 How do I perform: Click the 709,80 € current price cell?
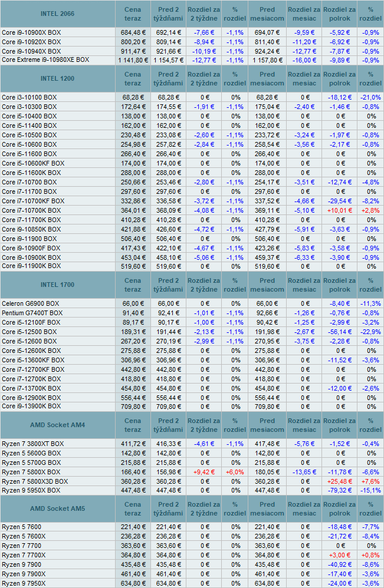point(133,407)
